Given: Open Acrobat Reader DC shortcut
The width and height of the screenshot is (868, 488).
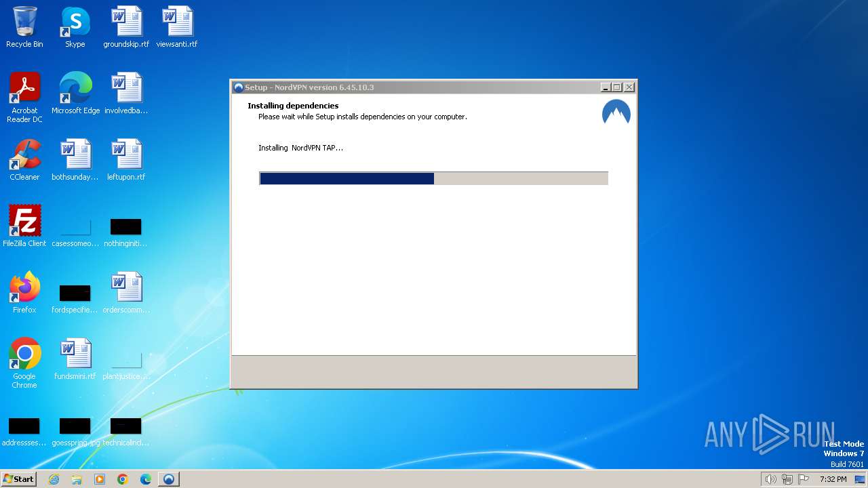Looking at the screenshot, I should [x=24, y=97].
